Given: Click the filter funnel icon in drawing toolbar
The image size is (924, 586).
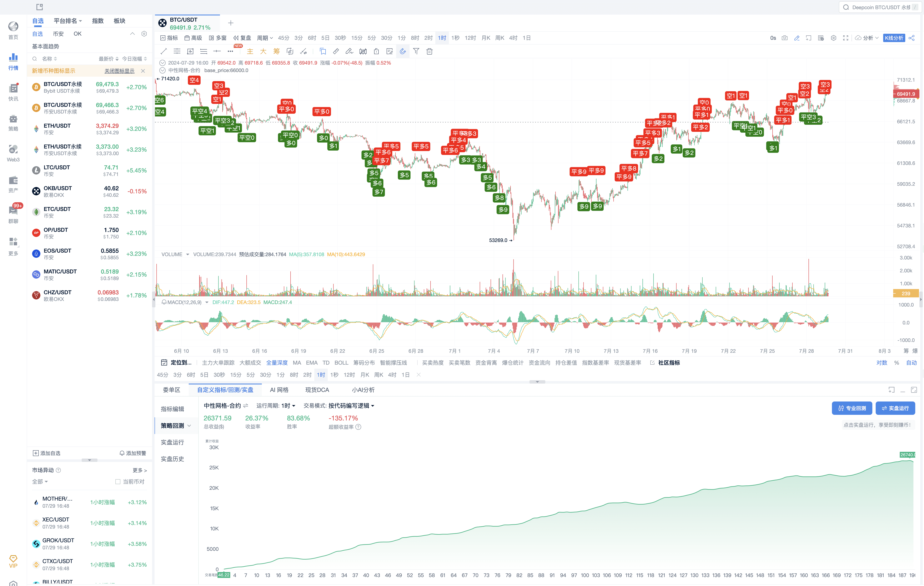Looking at the screenshot, I should (416, 51).
